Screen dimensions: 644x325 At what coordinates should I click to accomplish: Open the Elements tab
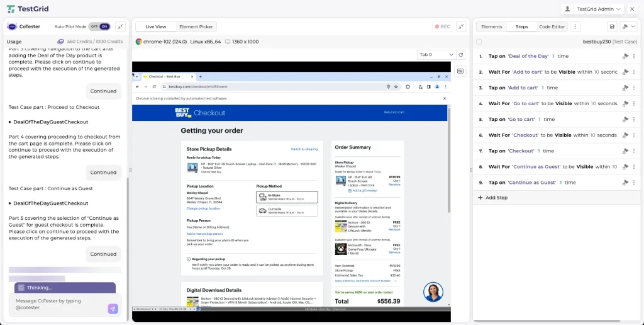coord(491,26)
